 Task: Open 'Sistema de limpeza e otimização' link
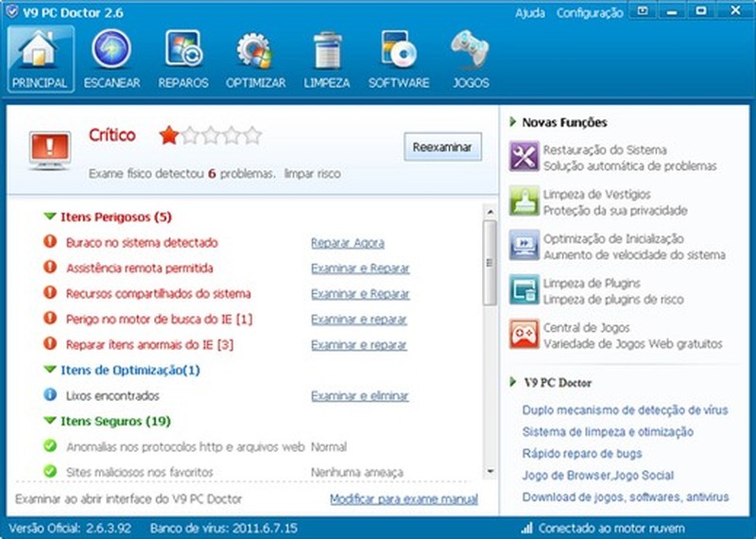(608, 432)
